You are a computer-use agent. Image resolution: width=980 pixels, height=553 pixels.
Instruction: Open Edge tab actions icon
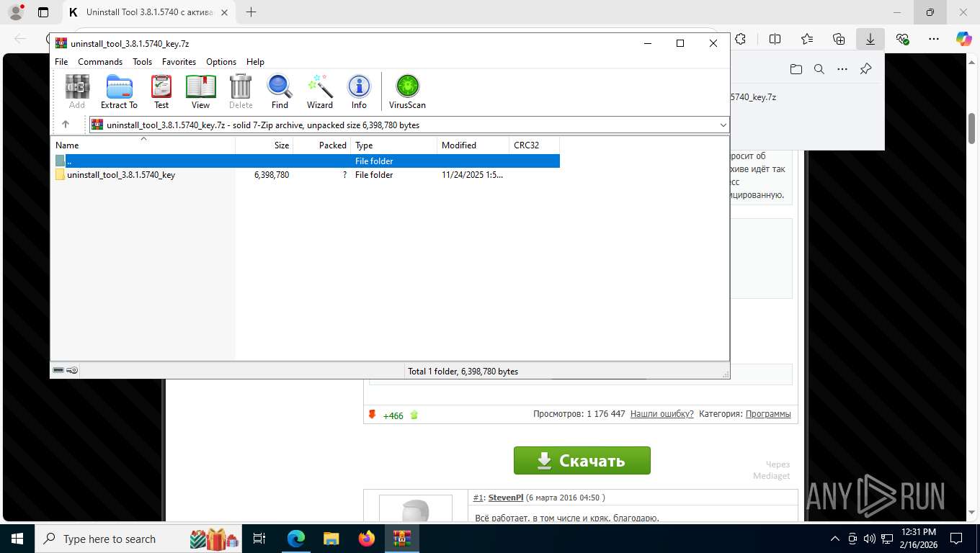pos(43,12)
